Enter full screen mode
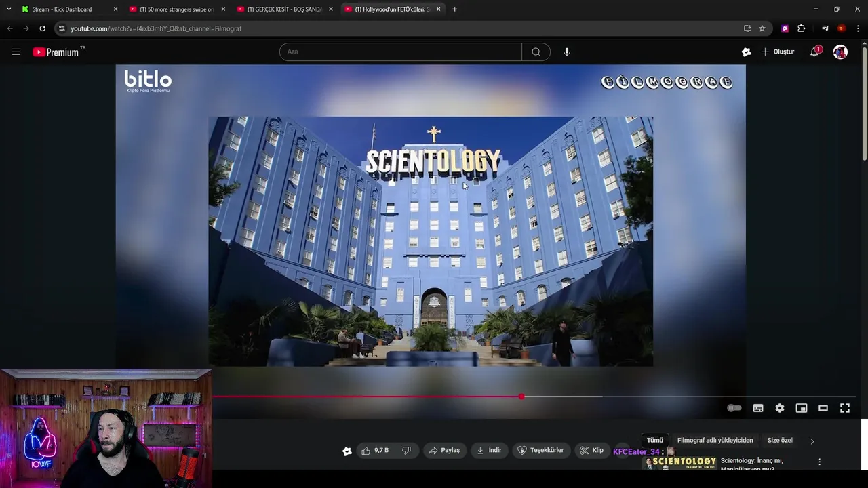 (x=845, y=408)
